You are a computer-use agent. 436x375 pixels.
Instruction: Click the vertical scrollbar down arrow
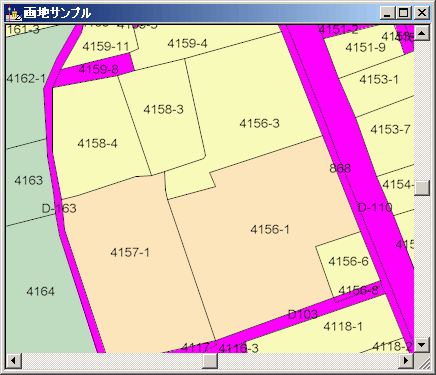click(422, 345)
